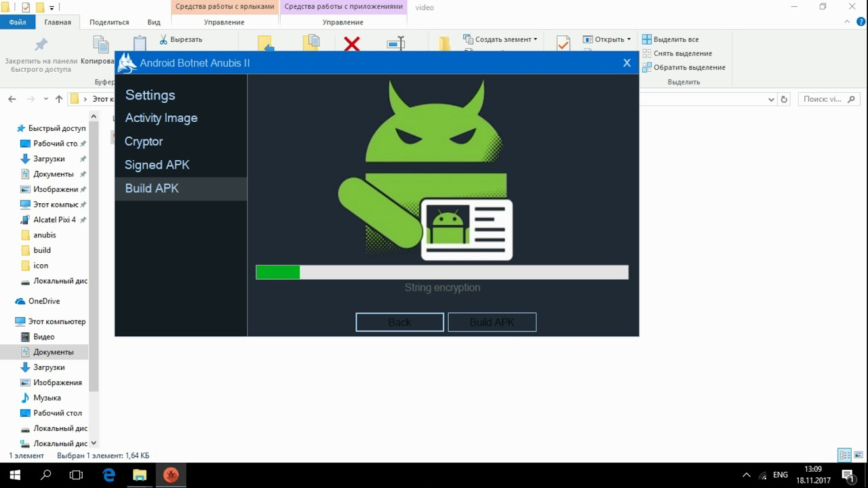The image size is (868, 488).
Task: Go up one folder with the up arrow
Action: (59, 99)
